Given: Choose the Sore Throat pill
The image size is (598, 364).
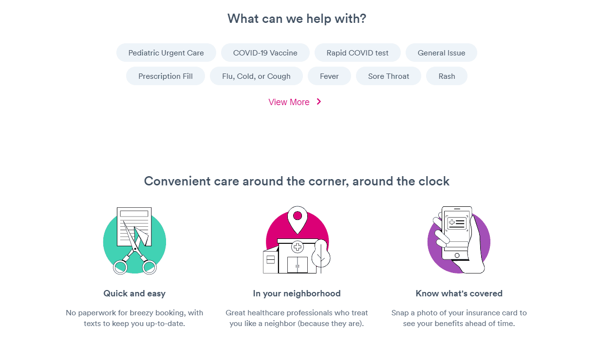Looking at the screenshot, I should [389, 76].
